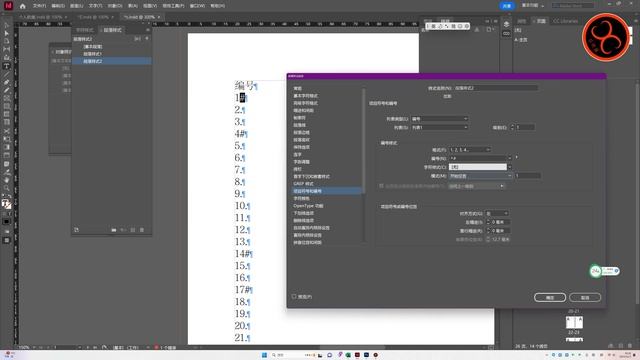
Task: Click the 样式名称 (Style Name) input field
Action: coord(496,88)
